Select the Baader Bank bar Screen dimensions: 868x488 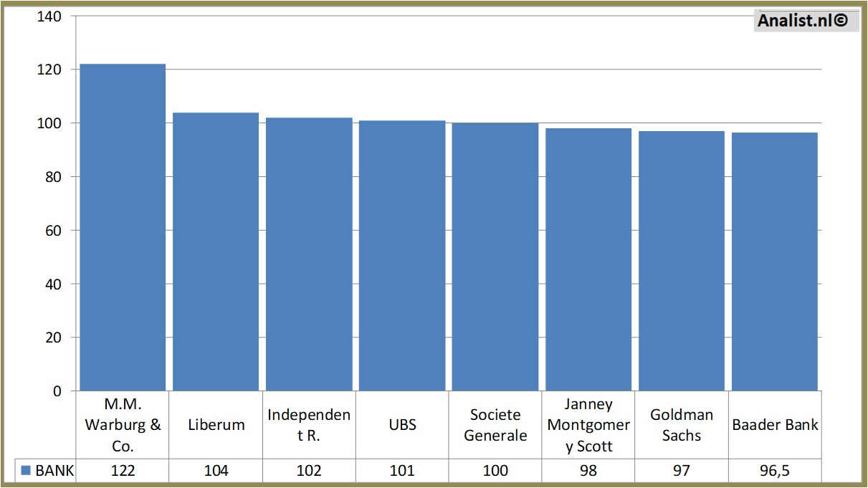tap(775, 262)
